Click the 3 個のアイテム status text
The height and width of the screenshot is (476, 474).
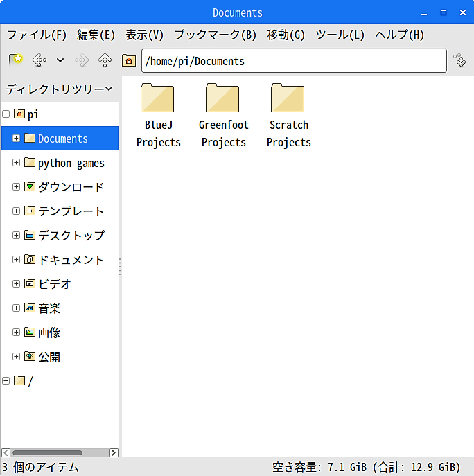[40, 467]
